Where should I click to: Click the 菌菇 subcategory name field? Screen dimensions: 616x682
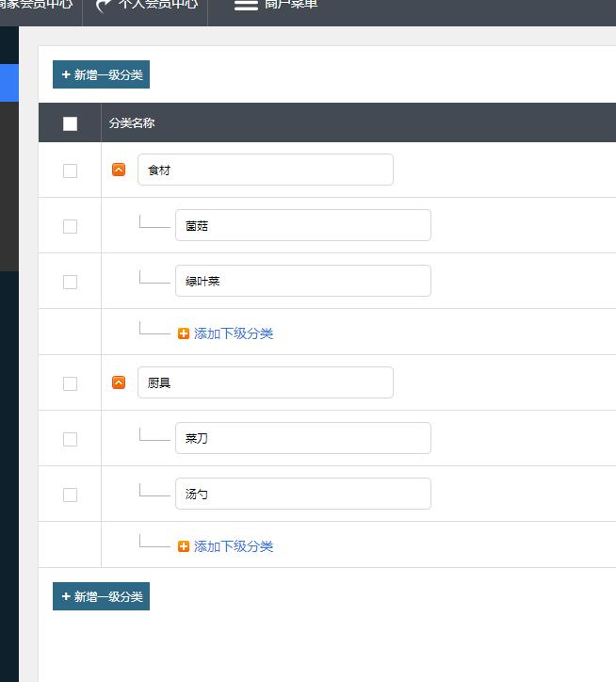click(x=303, y=225)
